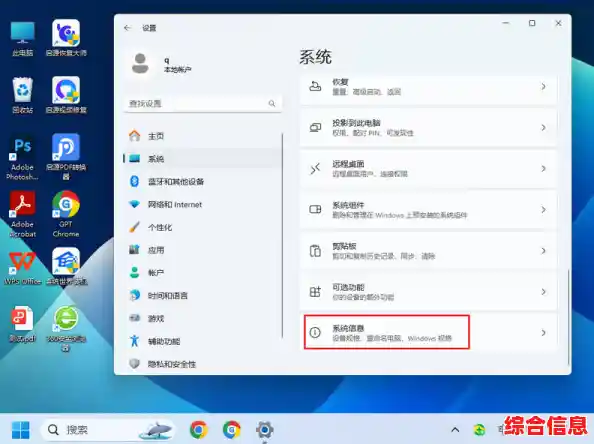Image resolution: width=594 pixels, height=444 pixels.
Task: Launch 启源PDF转换器 desktop shortcut
Action: pyautogui.click(x=66, y=157)
